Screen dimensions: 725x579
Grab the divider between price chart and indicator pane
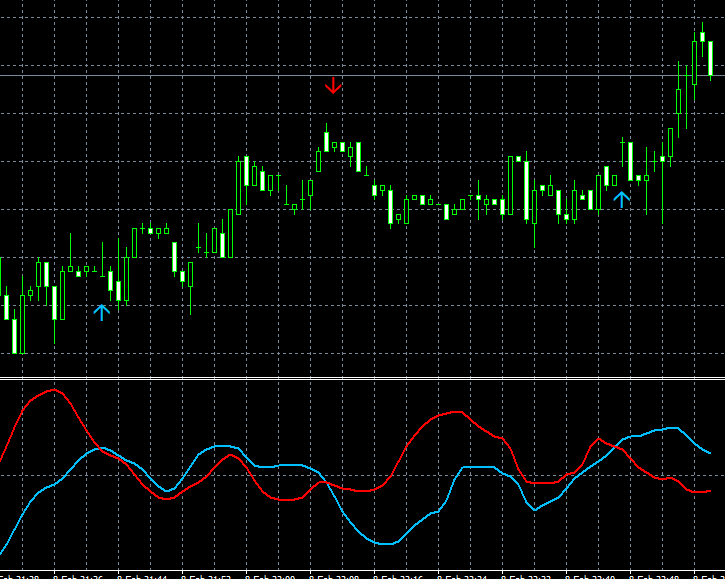click(362, 378)
